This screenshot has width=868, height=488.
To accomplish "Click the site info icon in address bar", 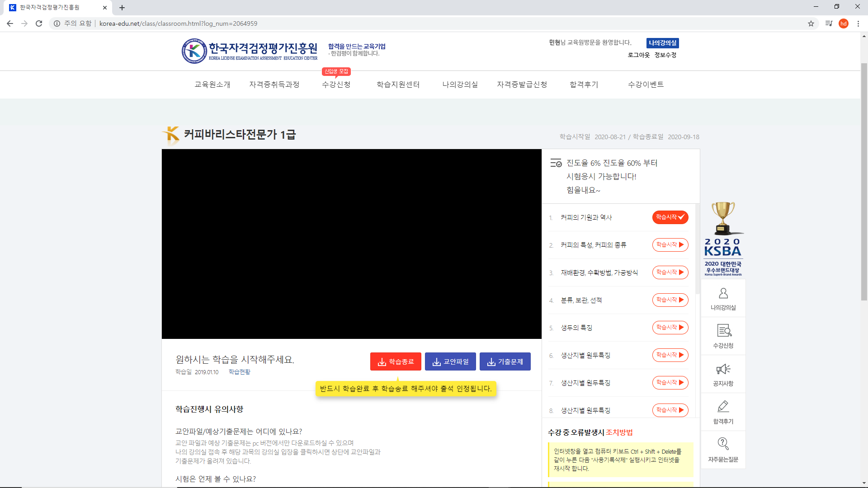I will (x=57, y=23).
